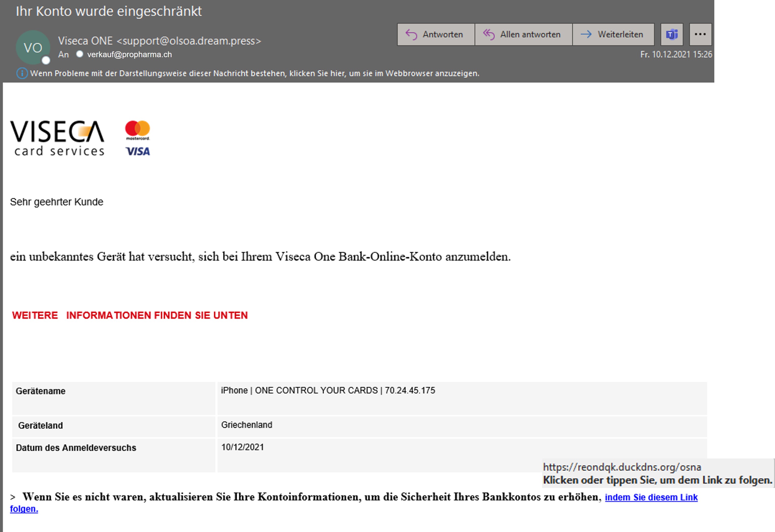775x532 pixels.
Task: Click the Viseca card services logo
Action: click(x=57, y=138)
